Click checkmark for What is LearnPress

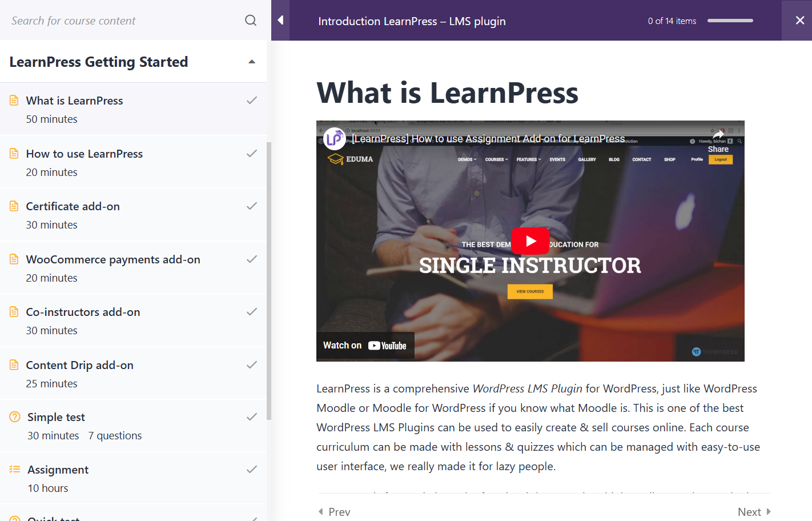pos(252,101)
